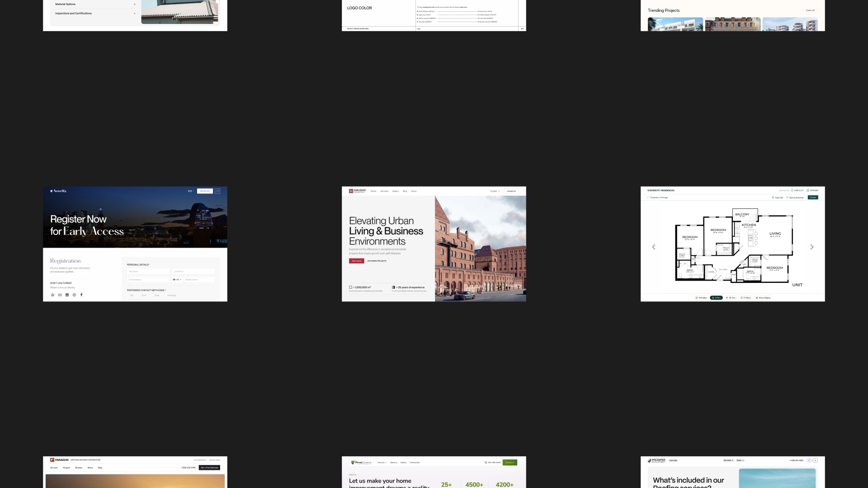The height and width of the screenshot is (488, 868).
Task: Click the Prosper Development logo
Action: pos(656,460)
